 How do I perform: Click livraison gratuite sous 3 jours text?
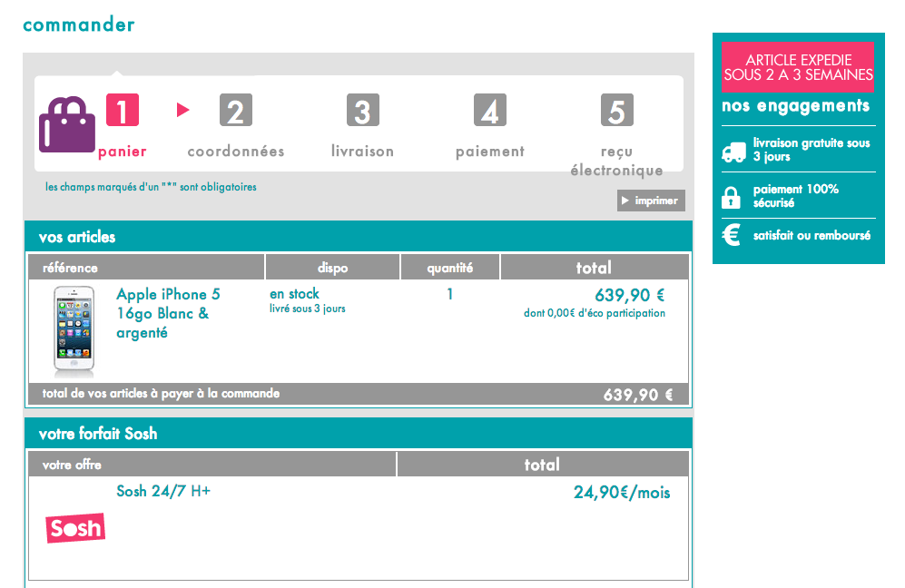(x=811, y=150)
